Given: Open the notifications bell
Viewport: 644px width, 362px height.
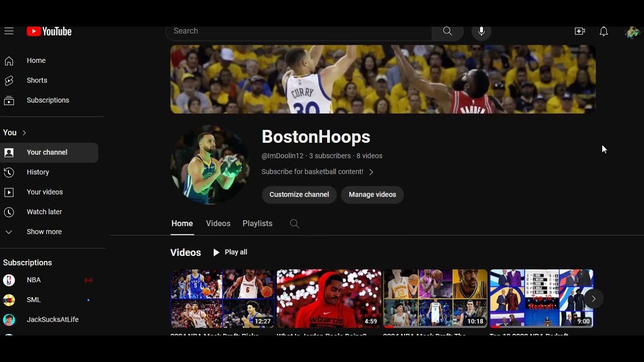Looking at the screenshot, I should pos(604,32).
